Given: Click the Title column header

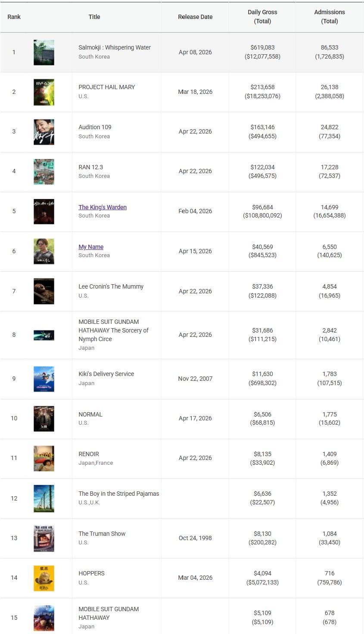Looking at the screenshot, I should pyautogui.click(x=94, y=17).
